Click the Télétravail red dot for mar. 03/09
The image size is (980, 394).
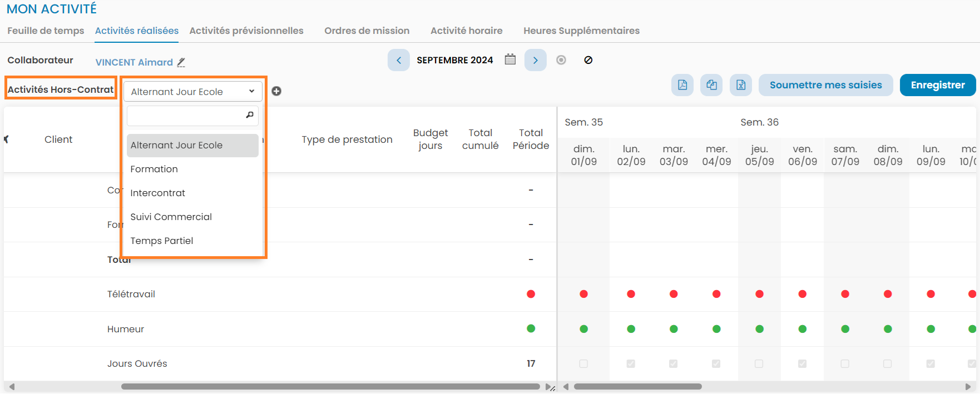[x=674, y=294]
